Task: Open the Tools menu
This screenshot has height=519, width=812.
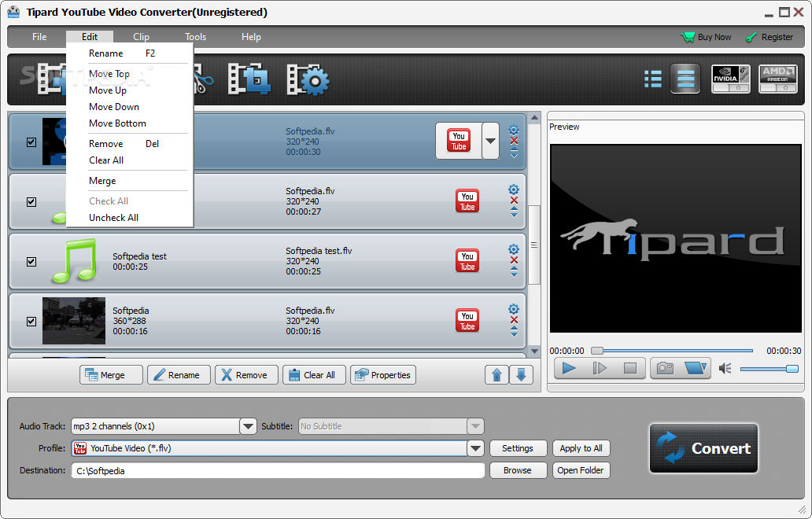Action: (196, 37)
